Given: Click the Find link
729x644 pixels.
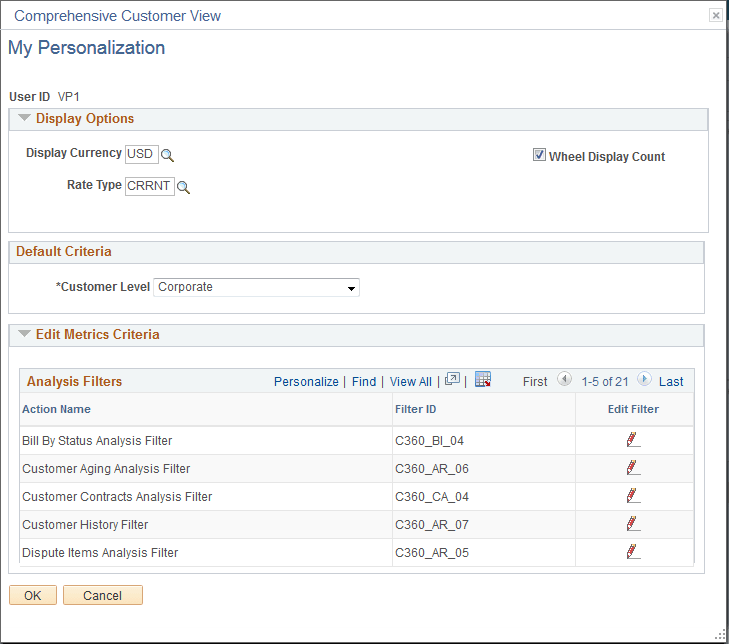Looking at the screenshot, I should click(x=364, y=382).
